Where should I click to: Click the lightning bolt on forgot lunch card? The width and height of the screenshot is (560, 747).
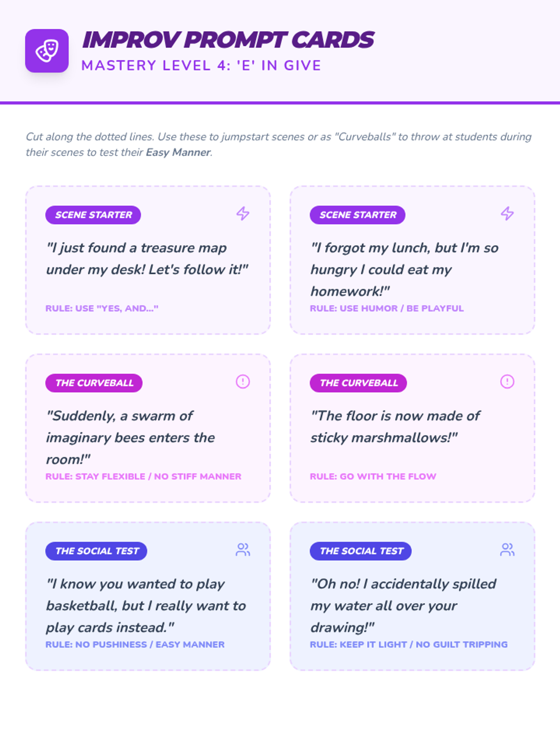pos(507,214)
